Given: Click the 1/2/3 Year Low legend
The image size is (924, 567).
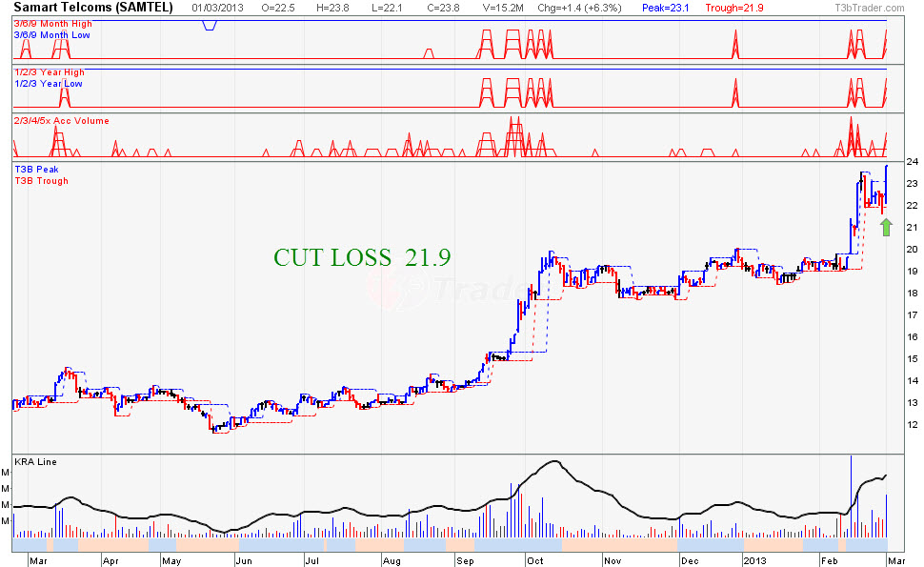Looking at the screenshot, I should click(49, 84).
